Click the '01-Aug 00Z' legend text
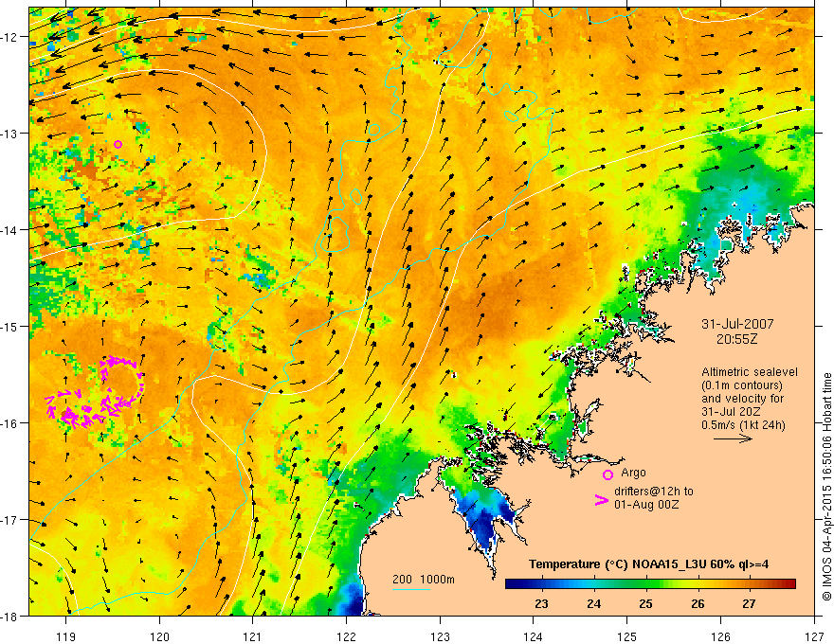Viewport: 834px width, 644px height. [646, 505]
